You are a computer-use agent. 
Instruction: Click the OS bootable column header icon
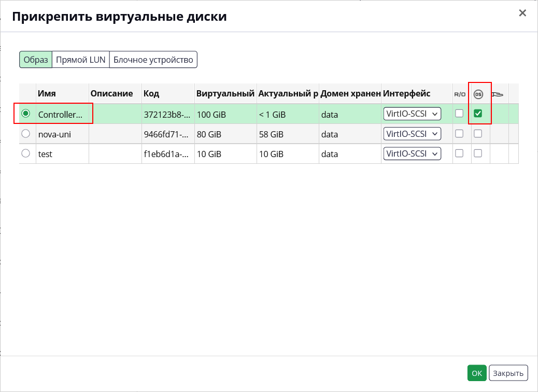(478, 94)
